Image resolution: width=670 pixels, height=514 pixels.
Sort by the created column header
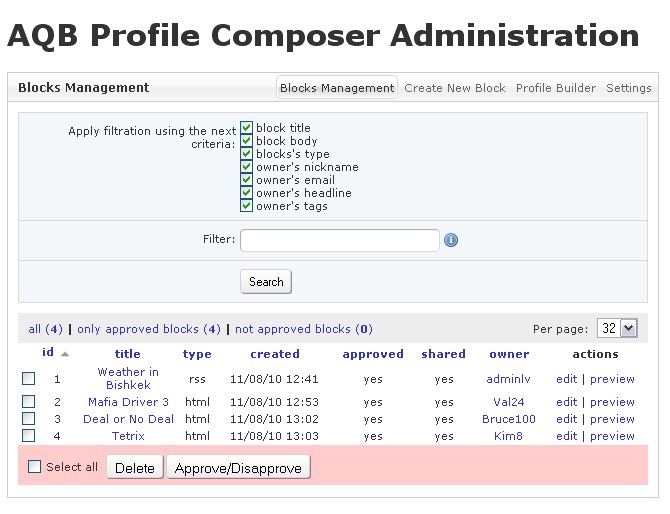275,354
